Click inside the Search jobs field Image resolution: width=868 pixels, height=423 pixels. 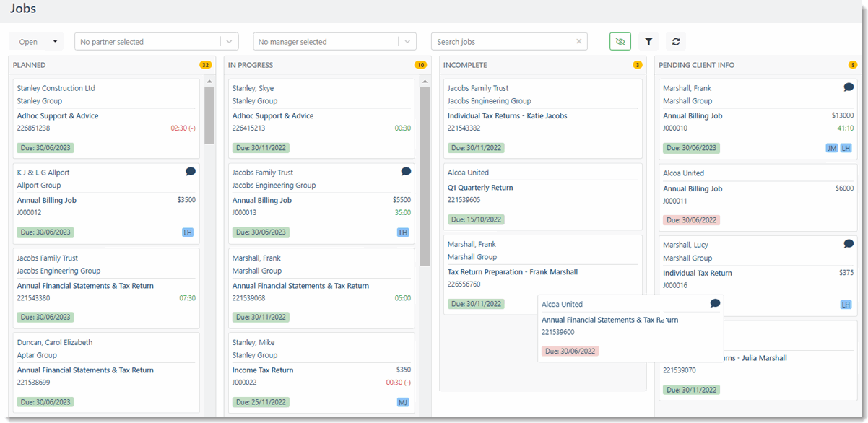[502, 42]
